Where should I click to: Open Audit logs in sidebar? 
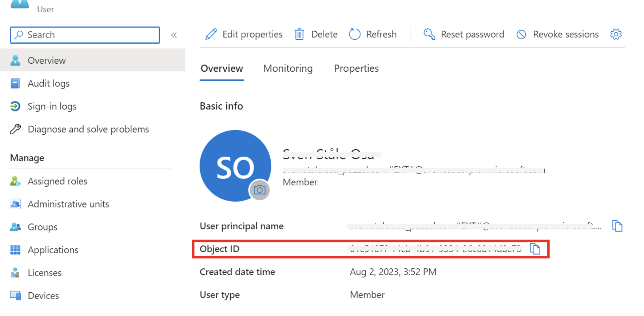[x=48, y=83]
